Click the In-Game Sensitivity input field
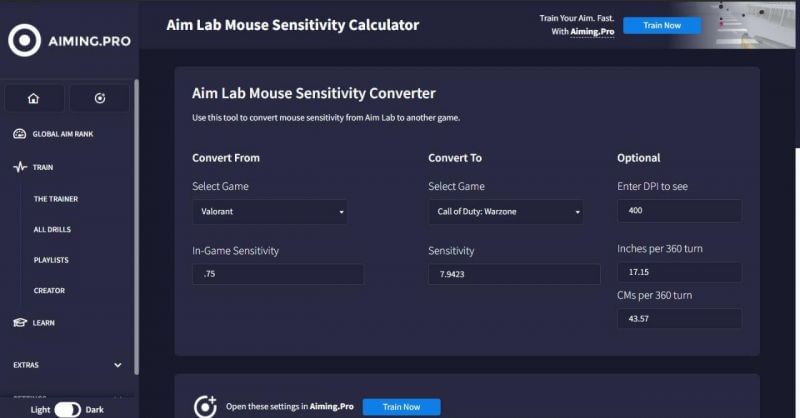Viewport: 800px width, 418px height. pyautogui.click(x=278, y=274)
